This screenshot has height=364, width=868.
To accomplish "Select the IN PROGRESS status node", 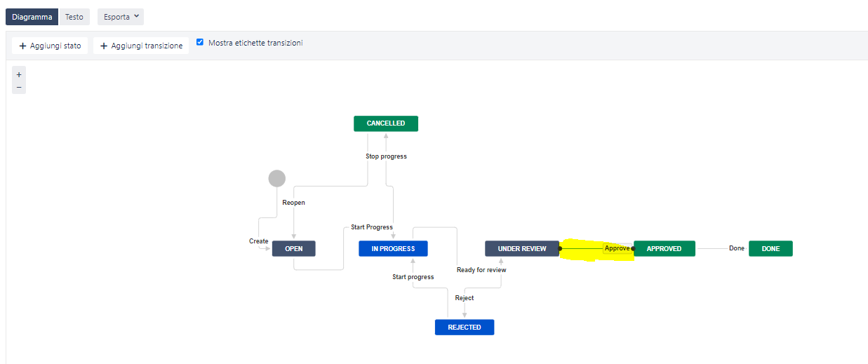I will pyautogui.click(x=393, y=248).
